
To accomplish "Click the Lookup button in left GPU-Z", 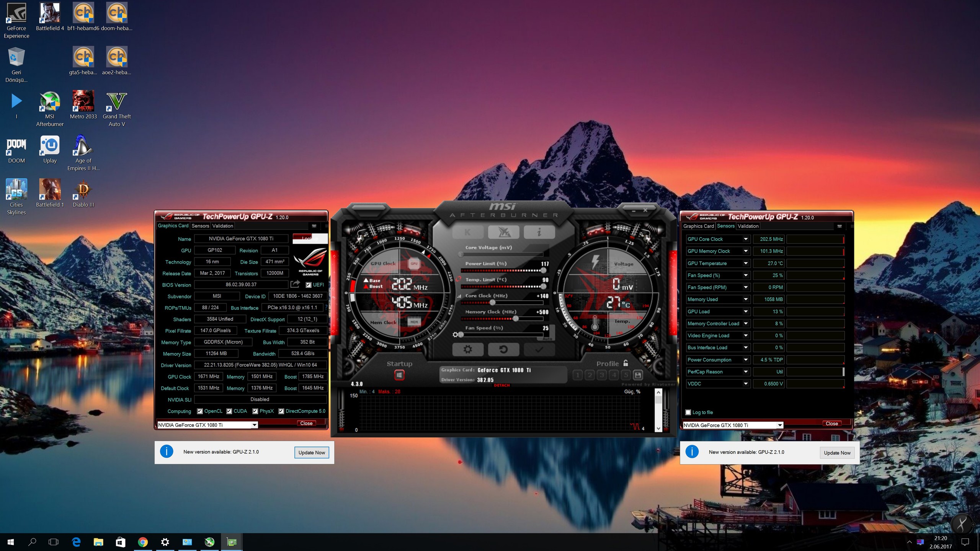I will pyautogui.click(x=310, y=238).
